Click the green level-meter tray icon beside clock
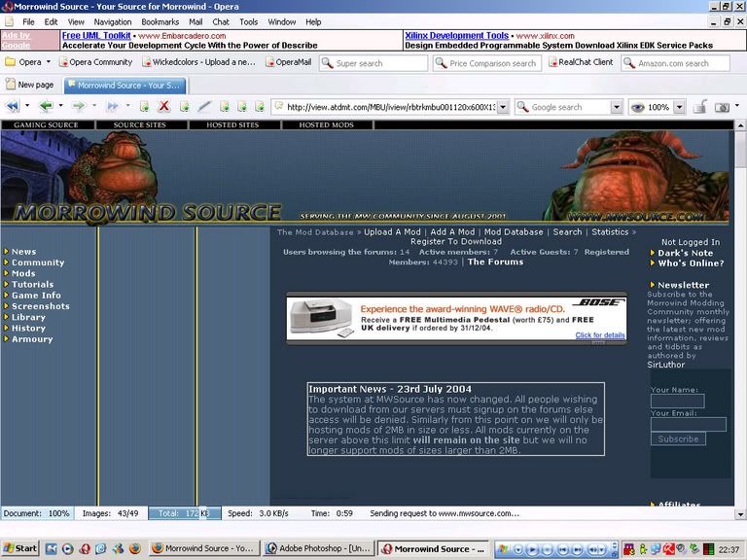This screenshot has height=560, width=747. 708,549
